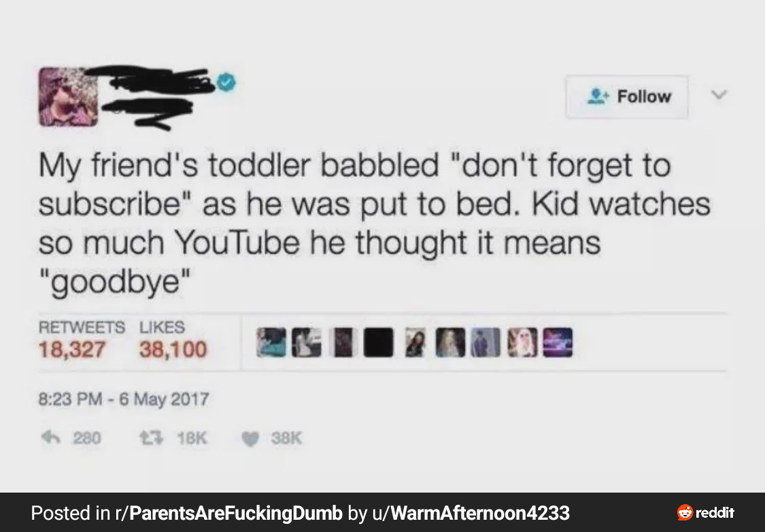Click the 8:23 PM - 6 May 2017 timestamp
Screen dimensions: 765x532
(x=124, y=400)
